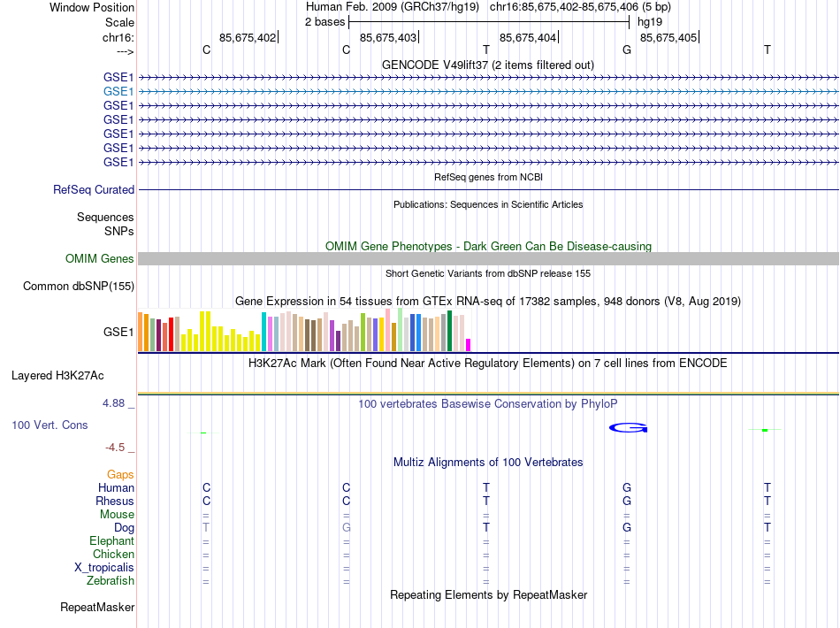Screen dimensions: 840x628
Task: Click the green PhyloP mark under last T
Action: click(x=765, y=430)
